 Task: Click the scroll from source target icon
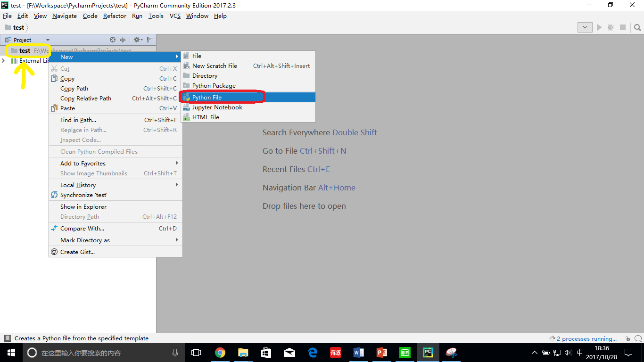pyautogui.click(x=113, y=40)
